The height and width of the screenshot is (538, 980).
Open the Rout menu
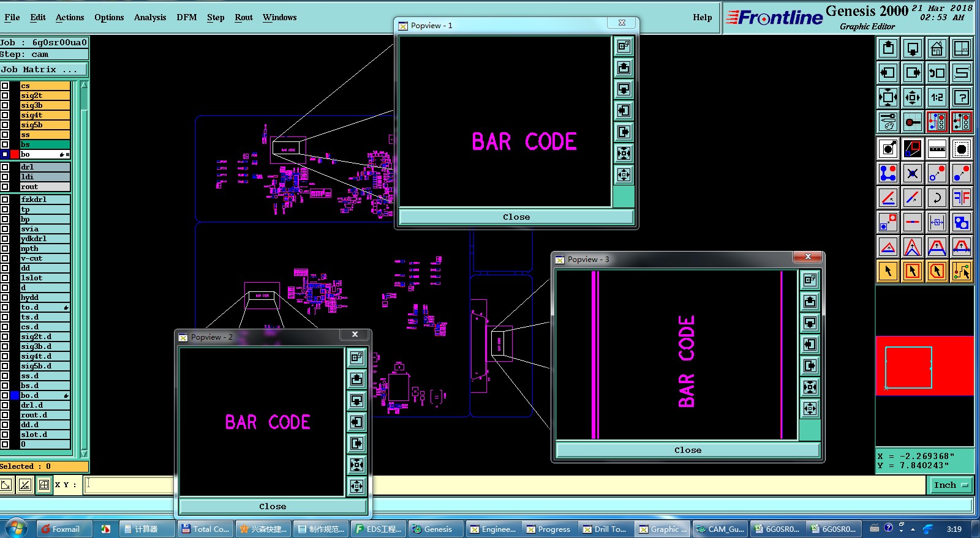click(x=244, y=17)
